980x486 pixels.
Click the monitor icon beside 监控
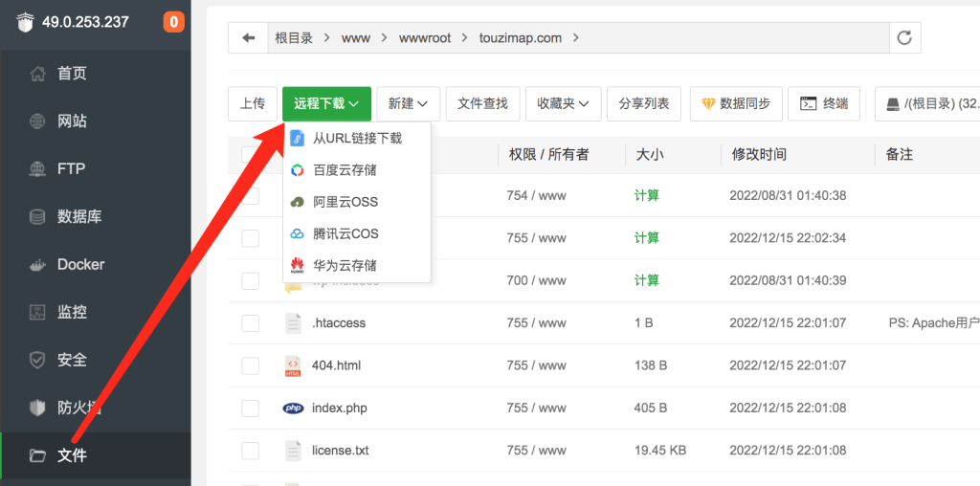click(x=37, y=312)
